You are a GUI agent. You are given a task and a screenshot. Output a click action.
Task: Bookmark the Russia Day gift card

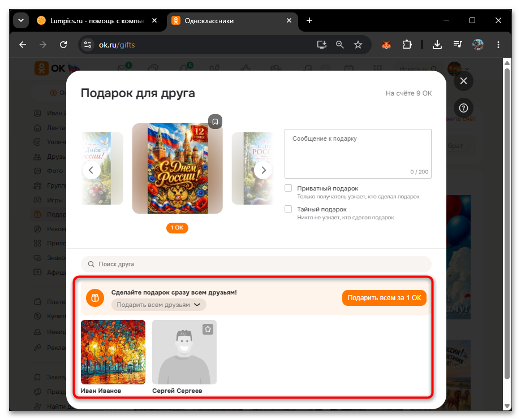pos(216,122)
